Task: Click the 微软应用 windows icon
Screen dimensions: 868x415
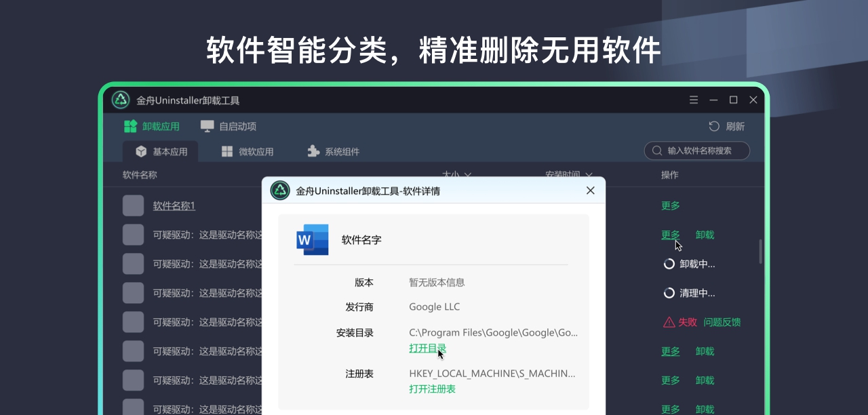Action: pos(227,151)
